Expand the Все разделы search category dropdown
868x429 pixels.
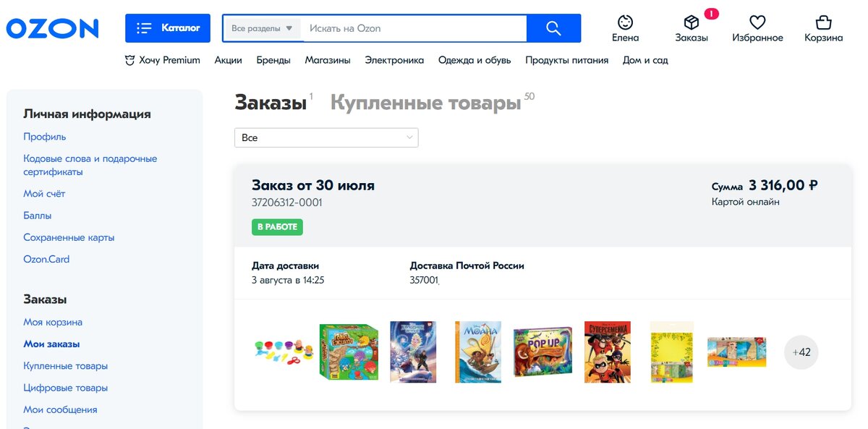[262, 28]
